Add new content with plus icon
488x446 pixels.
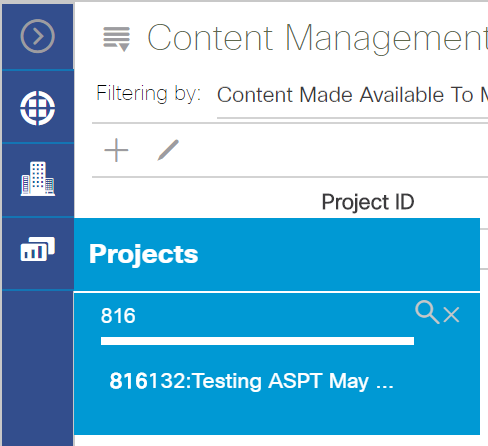[x=116, y=150]
